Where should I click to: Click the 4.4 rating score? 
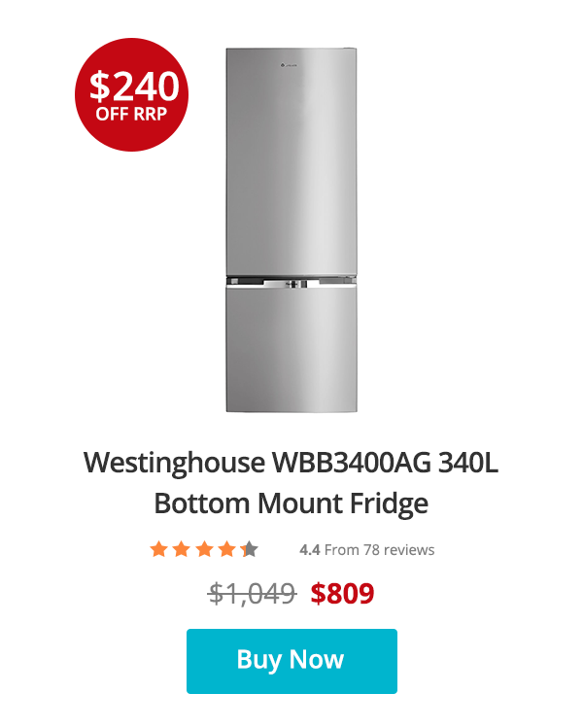(x=310, y=550)
